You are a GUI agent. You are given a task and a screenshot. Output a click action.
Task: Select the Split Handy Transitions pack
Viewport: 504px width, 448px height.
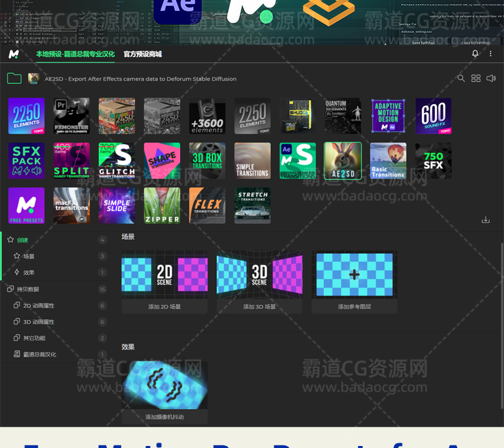(72, 161)
